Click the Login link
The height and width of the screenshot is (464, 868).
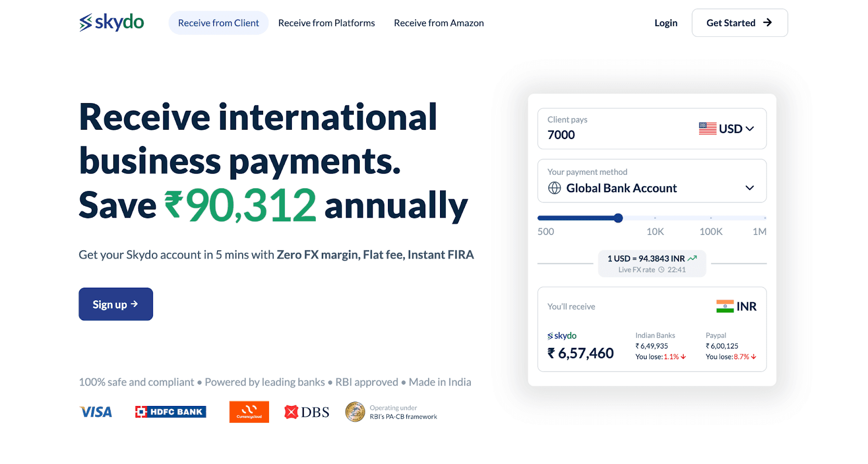[666, 23]
